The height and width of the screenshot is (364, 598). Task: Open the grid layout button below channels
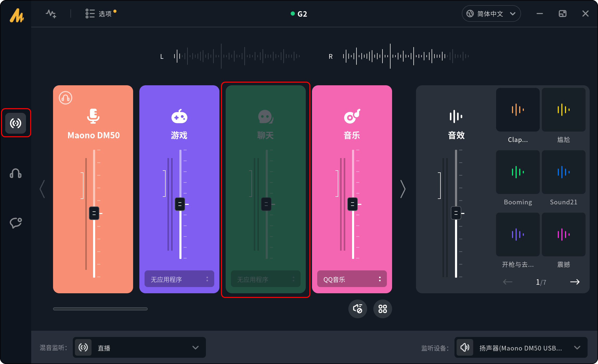pos(382,309)
